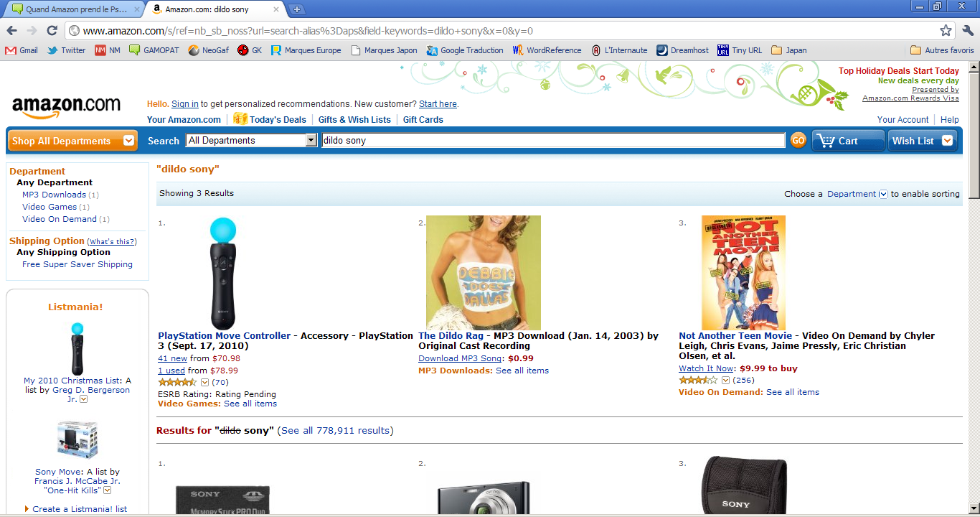This screenshot has width=980, height=517.
Task: Click the orange GO search button
Action: (798, 140)
